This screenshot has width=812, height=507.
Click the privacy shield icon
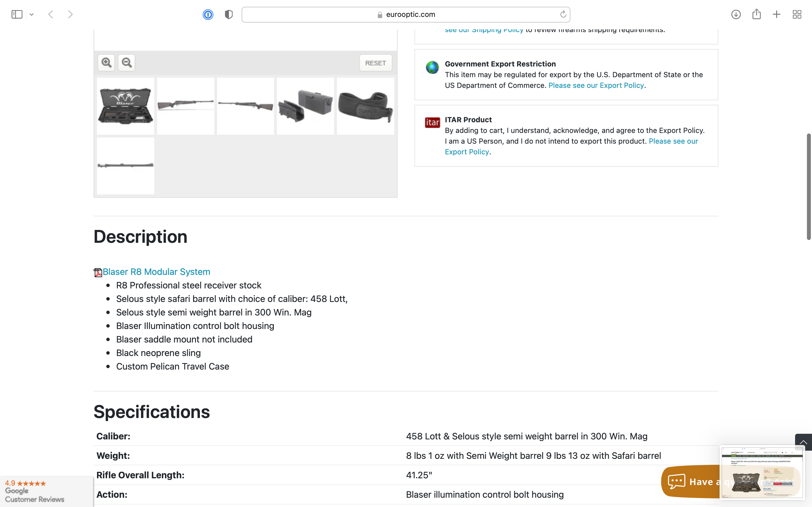229,14
